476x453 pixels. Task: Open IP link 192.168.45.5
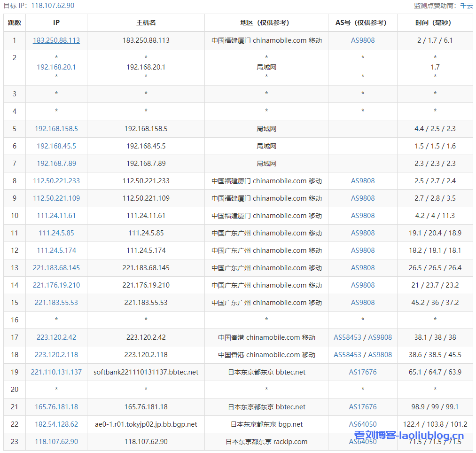[56, 146]
